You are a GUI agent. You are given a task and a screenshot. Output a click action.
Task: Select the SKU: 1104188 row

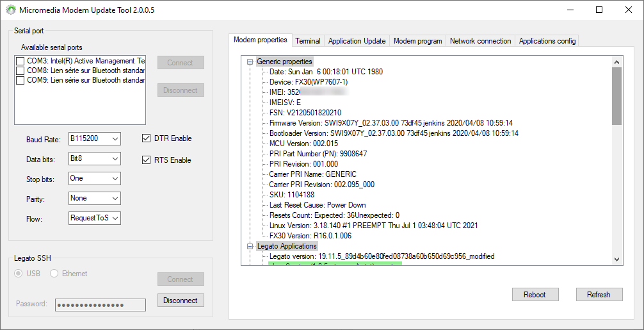pos(292,195)
